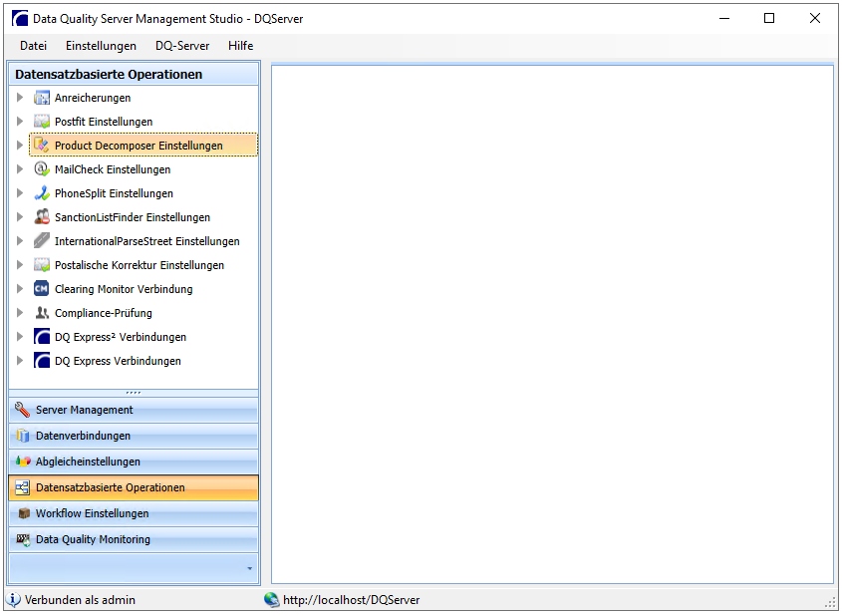842x616 pixels.
Task: Click the navigation pane splitter grip
Action: pyautogui.click(x=134, y=393)
